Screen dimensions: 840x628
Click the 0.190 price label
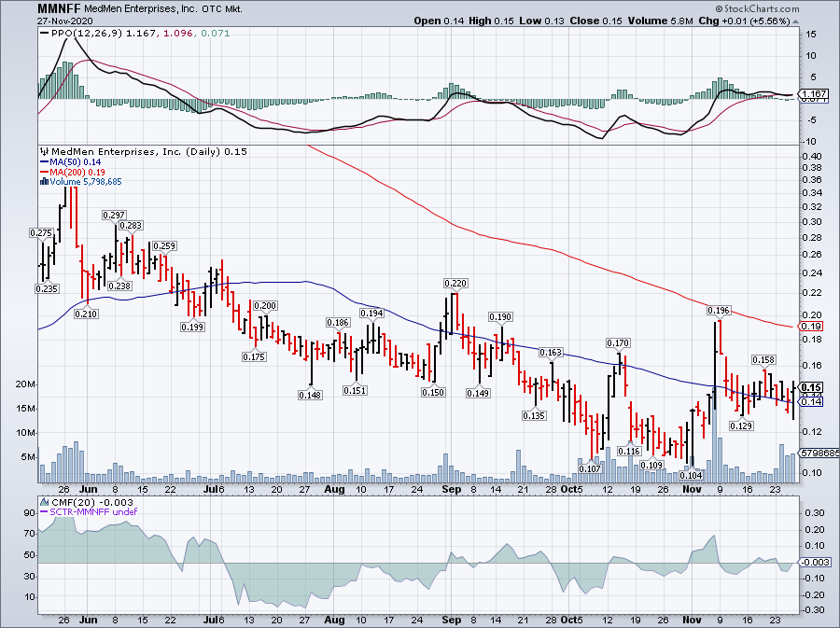click(x=501, y=317)
